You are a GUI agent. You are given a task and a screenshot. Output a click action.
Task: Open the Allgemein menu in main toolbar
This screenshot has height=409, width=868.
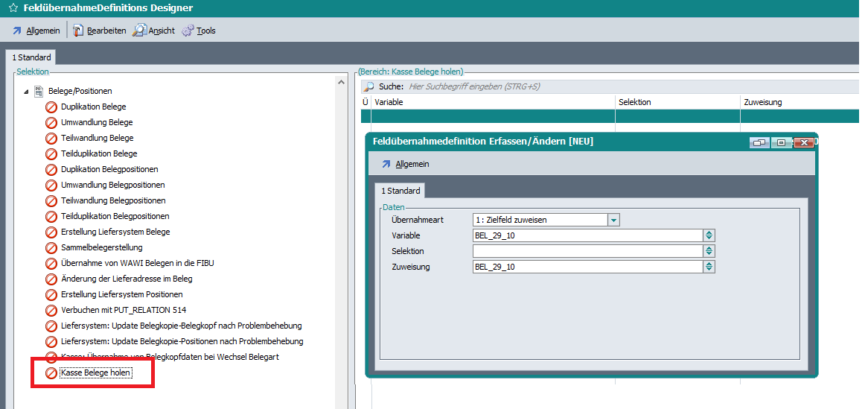(x=36, y=31)
